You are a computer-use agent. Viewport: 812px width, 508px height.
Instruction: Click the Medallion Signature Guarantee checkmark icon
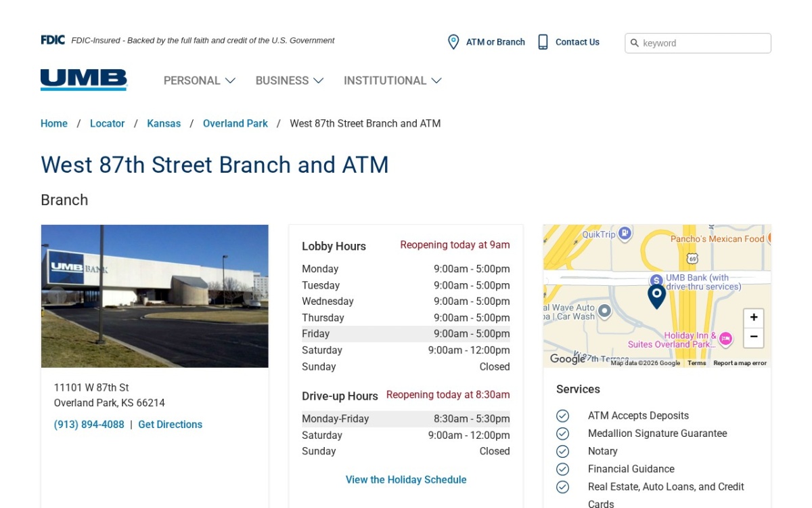coord(562,433)
